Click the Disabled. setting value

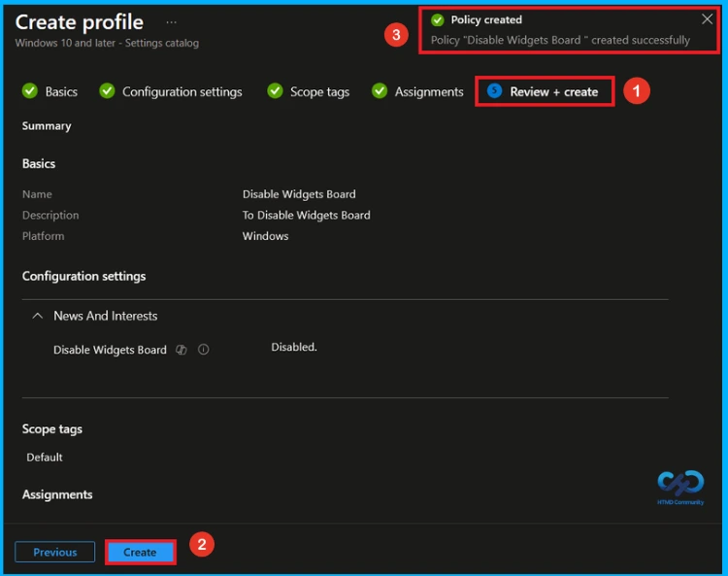pos(294,347)
